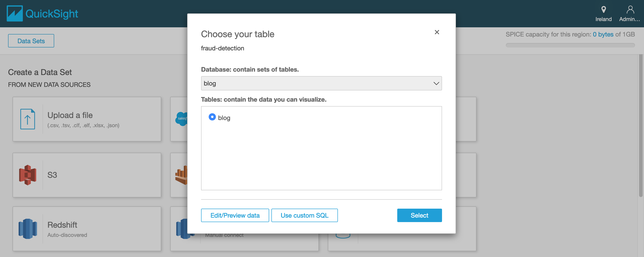This screenshot has width=644, height=257.
Task: Open the Database dropdown showing blog
Action: (x=321, y=83)
